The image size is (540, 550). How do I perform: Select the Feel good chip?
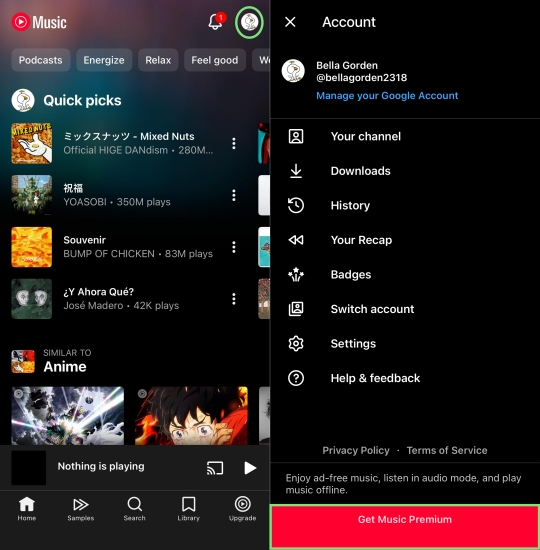pyautogui.click(x=215, y=60)
